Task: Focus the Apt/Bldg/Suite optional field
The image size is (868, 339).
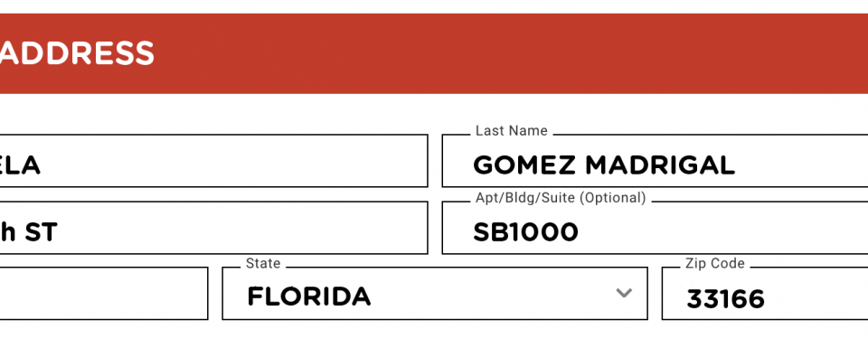Action: click(x=655, y=228)
